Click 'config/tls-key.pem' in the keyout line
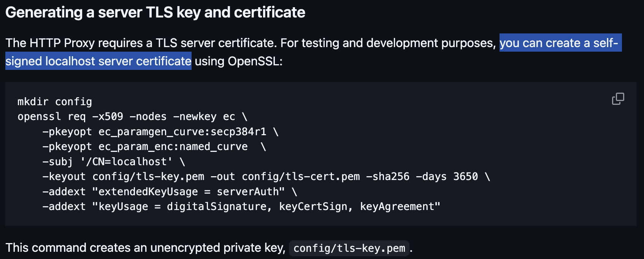 (x=148, y=177)
